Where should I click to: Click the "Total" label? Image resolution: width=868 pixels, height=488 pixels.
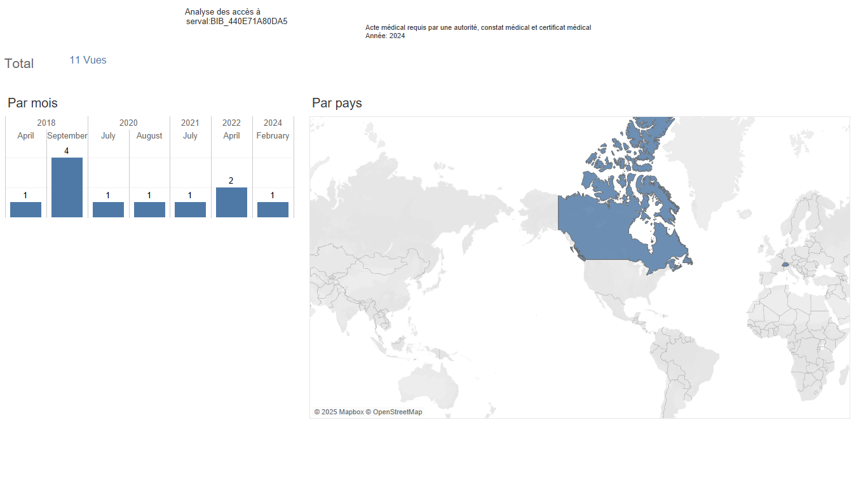pos(19,64)
